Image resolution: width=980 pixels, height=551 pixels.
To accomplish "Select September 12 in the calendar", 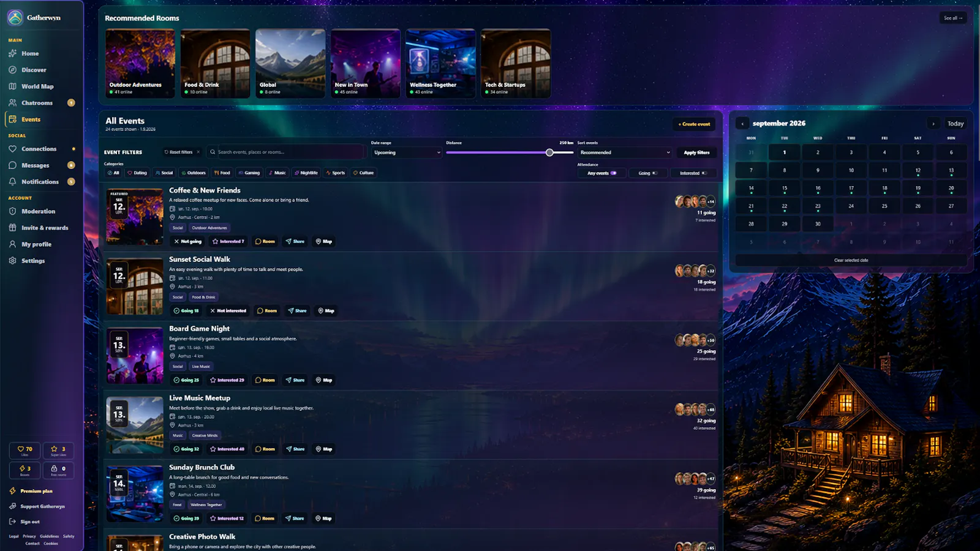I will click(x=918, y=170).
